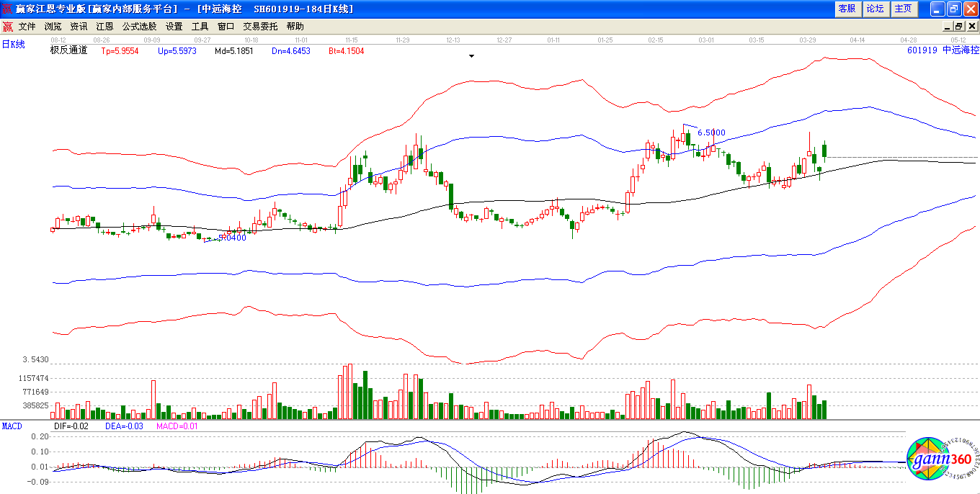Click the stock name 中远海控
Screen dimensions: 980x494
click(961, 50)
